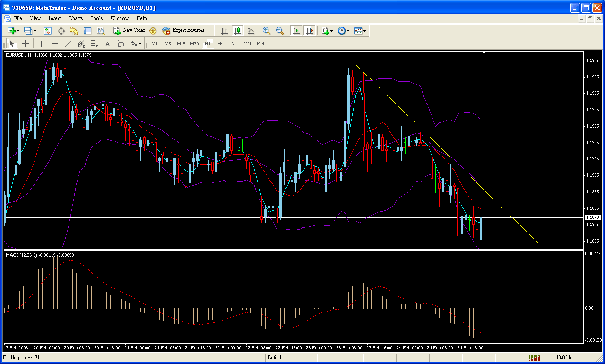Click the 13/0 kb traffic indicator
The height and width of the screenshot is (364, 605).
[x=563, y=357]
